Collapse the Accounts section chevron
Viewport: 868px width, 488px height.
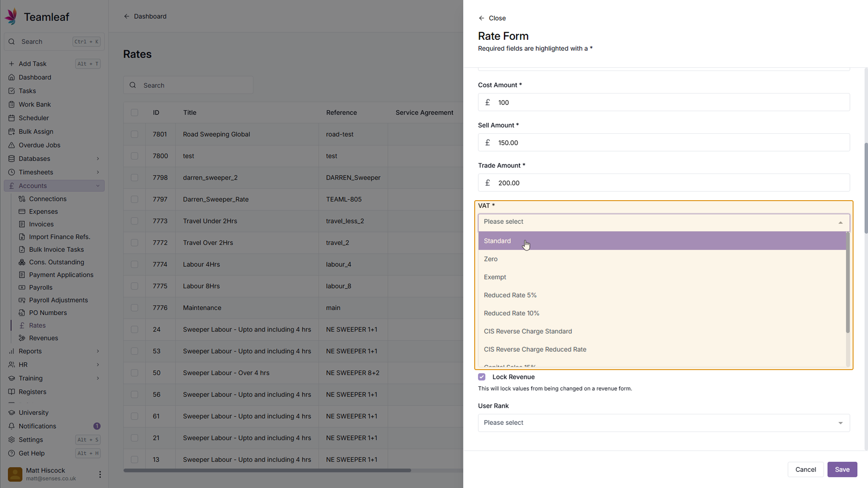[x=98, y=186]
